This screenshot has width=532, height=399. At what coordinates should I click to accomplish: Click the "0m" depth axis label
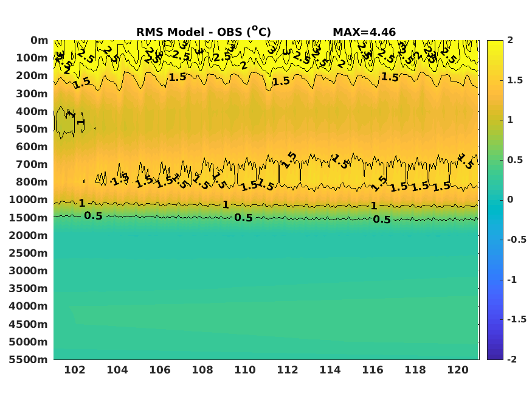40,40
